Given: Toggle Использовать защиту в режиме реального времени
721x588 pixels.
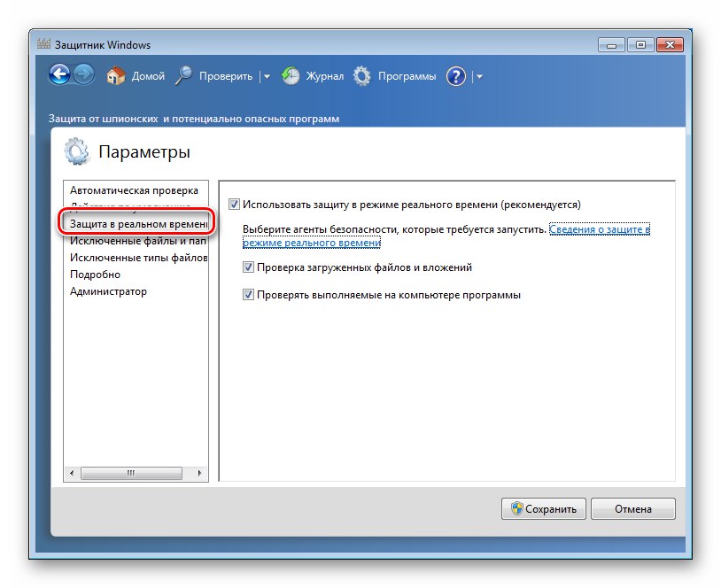Looking at the screenshot, I should [x=234, y=205].
